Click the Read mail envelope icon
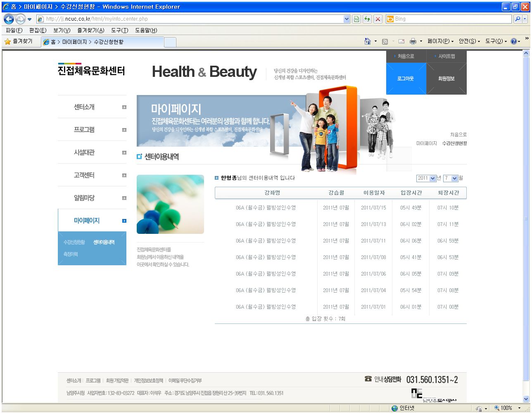The height and width of the screenshot is (414, 532). (401, 41)
